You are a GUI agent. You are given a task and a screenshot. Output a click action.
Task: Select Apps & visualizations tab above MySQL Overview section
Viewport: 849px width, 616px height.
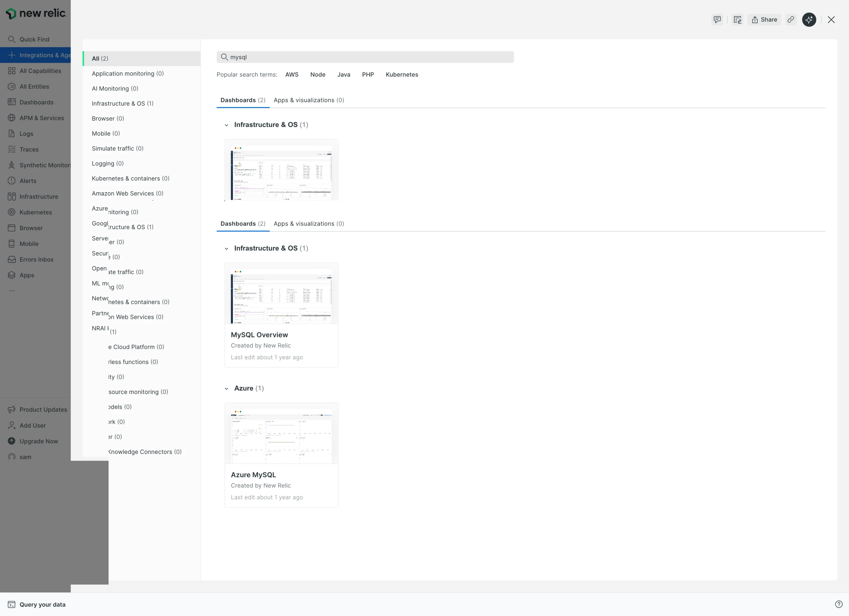309,223
